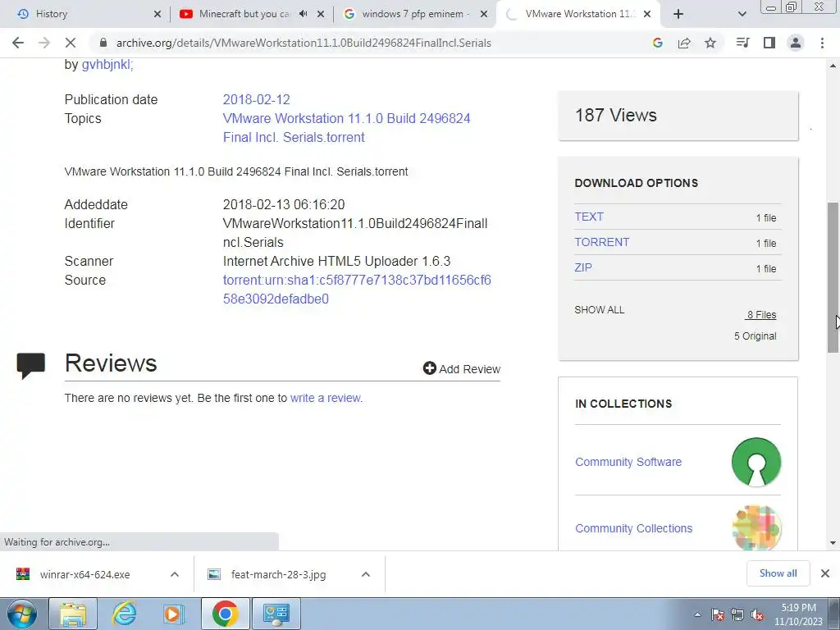Expand options for winrar-x64-624.exe download
Viewport: 840px width, 630px height.
(175, 574)
